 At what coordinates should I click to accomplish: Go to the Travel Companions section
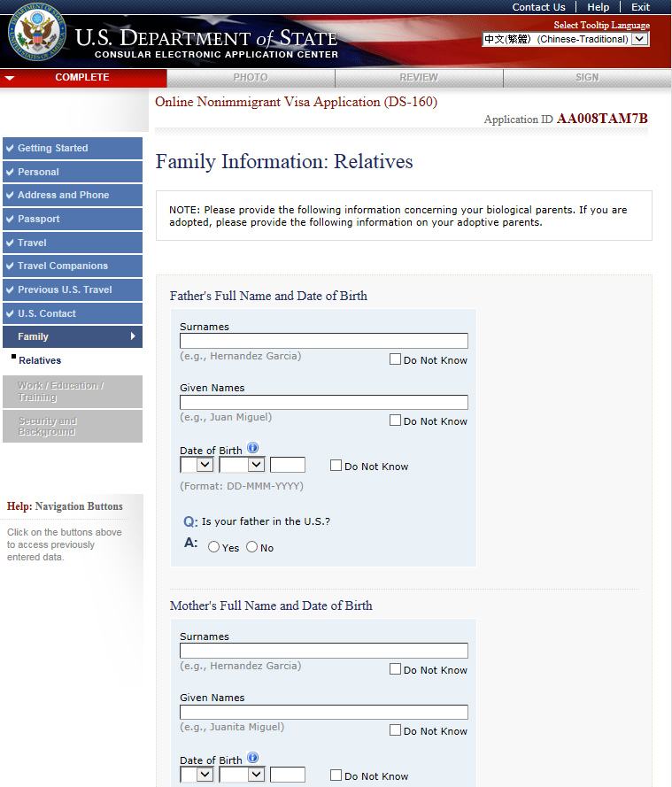pos(73,266)
